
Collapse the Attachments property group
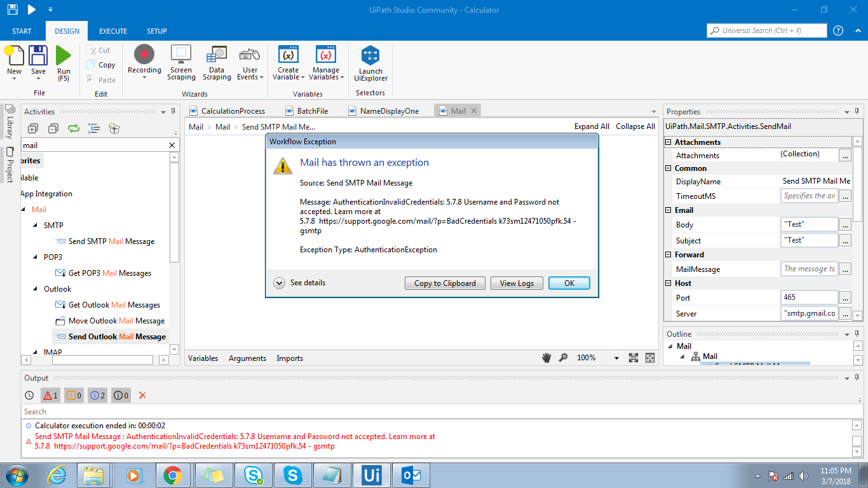668,142
